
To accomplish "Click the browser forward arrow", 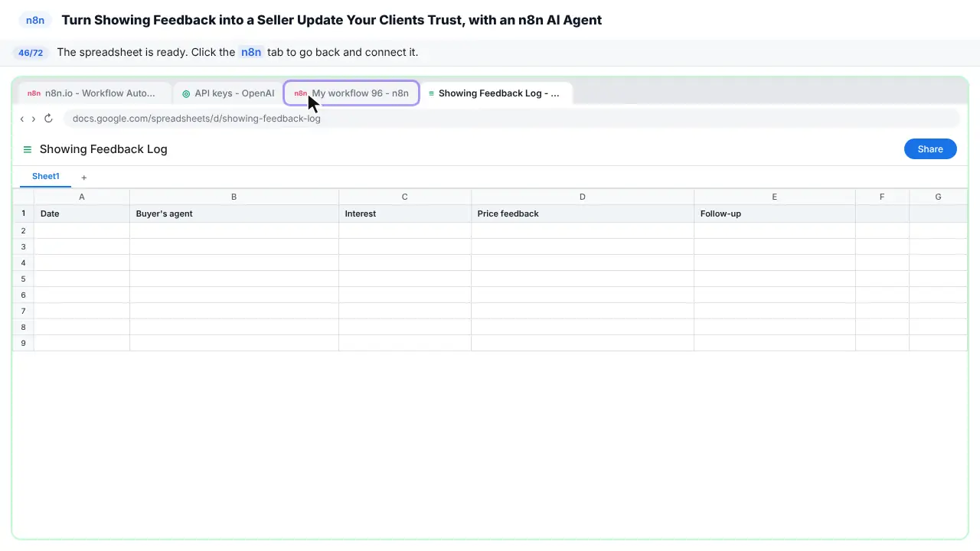I will pos(33,119).
